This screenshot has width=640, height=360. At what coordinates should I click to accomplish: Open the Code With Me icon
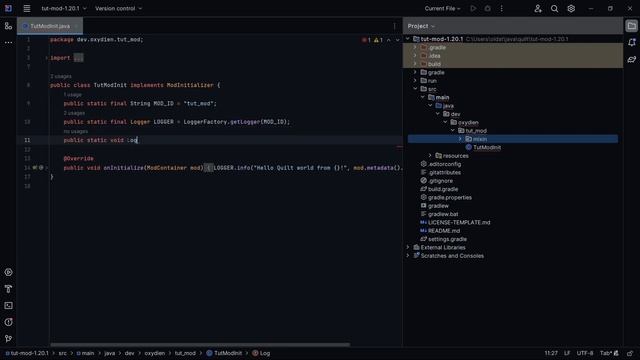point(538,8)
